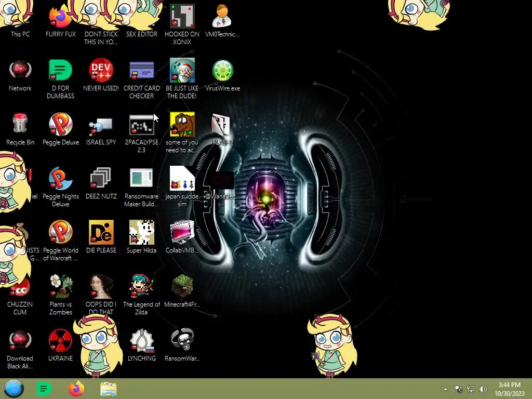Screen dimensions: 532x399
Task: Select the FLASH!! card icon
Action: pyautogui.click(x=222, y=130)
